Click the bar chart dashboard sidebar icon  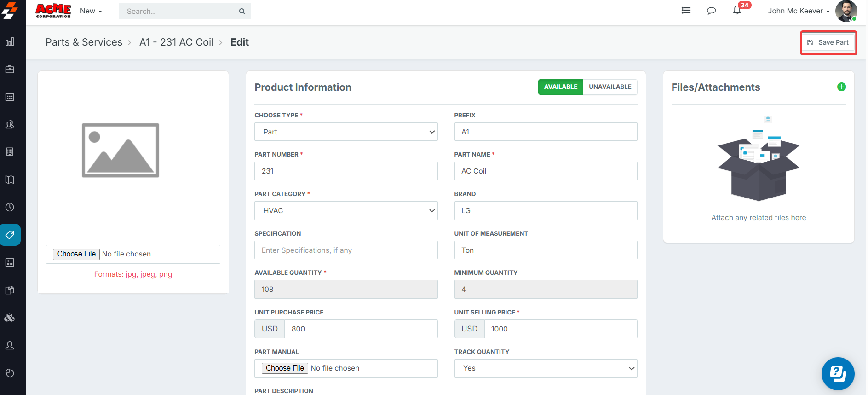point(10,42)
